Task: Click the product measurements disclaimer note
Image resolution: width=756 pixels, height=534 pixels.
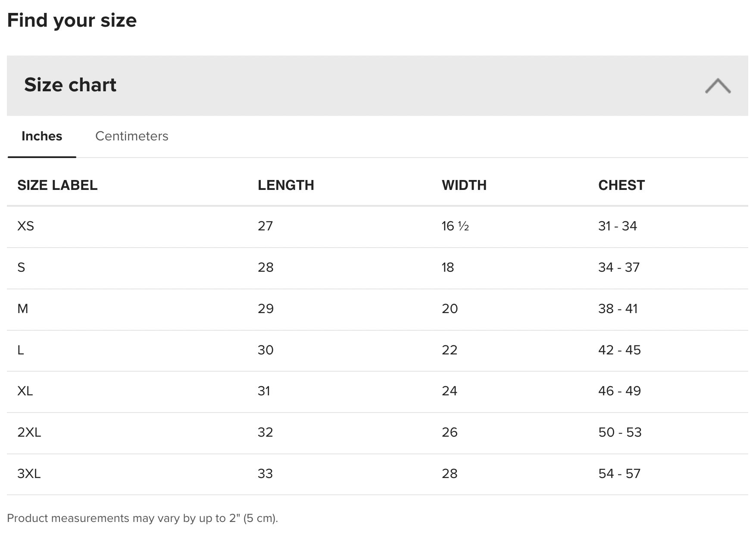Action: coord(142,518)
